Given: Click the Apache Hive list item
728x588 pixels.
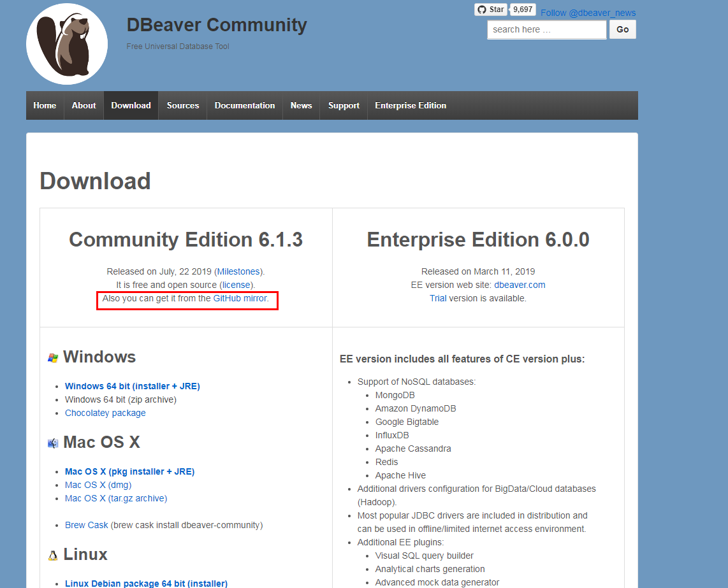Looking at the screenshot, I should pos(400,476).
